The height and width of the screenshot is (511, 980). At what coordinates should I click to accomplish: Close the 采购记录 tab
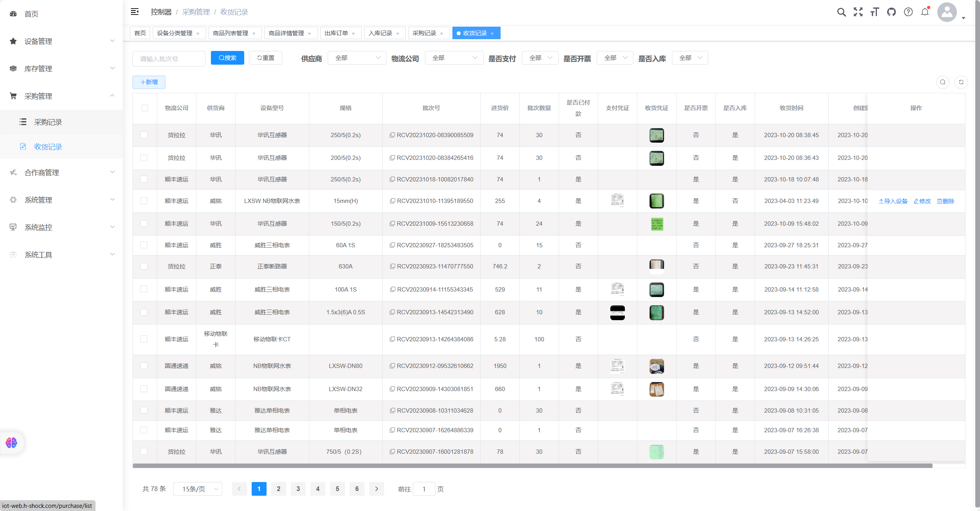coord(442,33)
